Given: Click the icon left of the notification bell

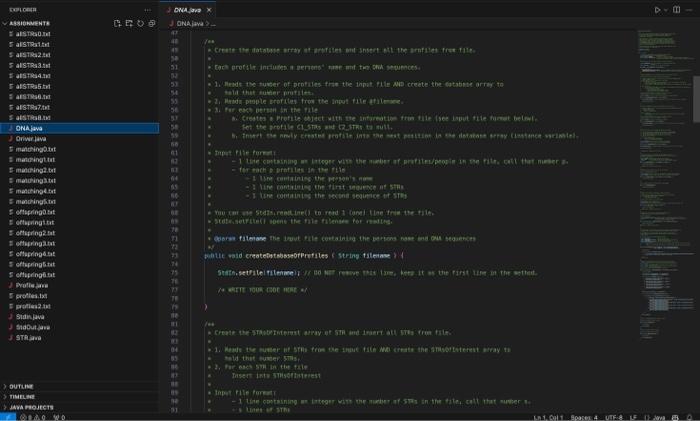Looking at the screenshot, I should pos(675,417).
